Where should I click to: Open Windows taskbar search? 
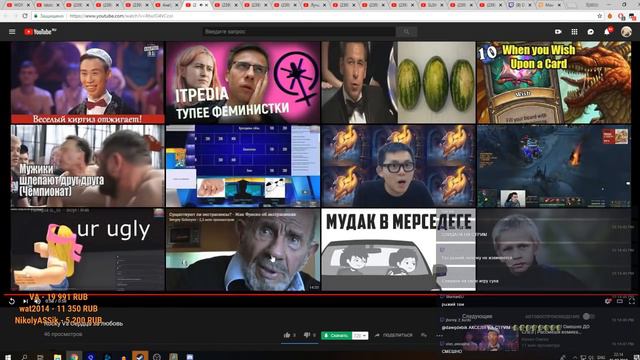tap(24, 357)
